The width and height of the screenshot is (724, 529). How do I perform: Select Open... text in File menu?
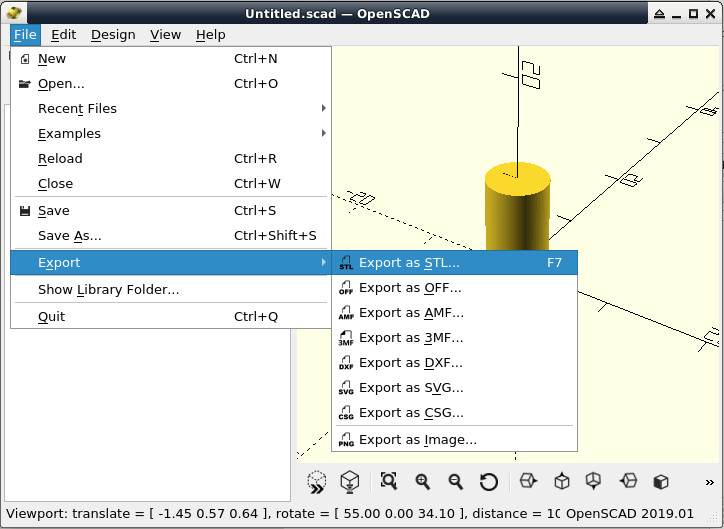61,84
